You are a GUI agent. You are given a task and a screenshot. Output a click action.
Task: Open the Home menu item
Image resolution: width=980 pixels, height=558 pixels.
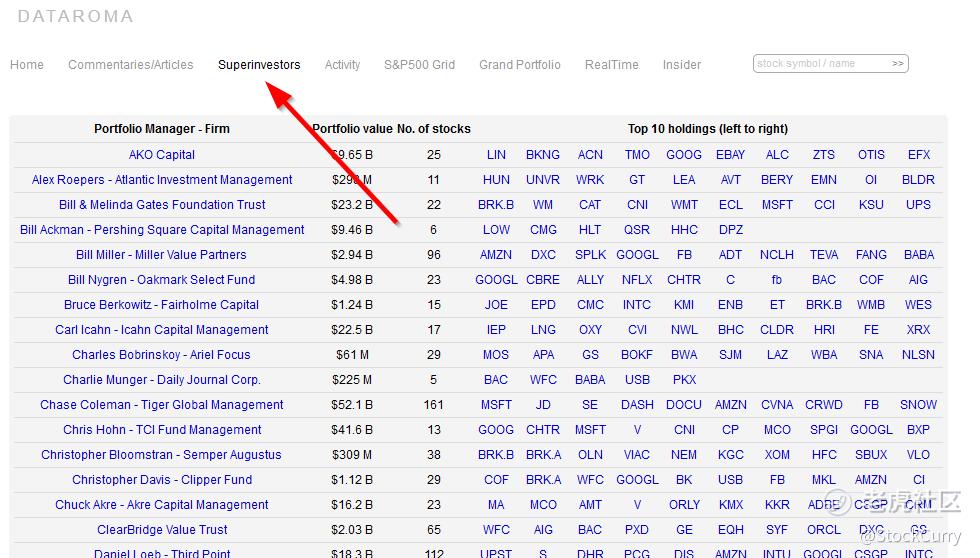coord(27,65)
